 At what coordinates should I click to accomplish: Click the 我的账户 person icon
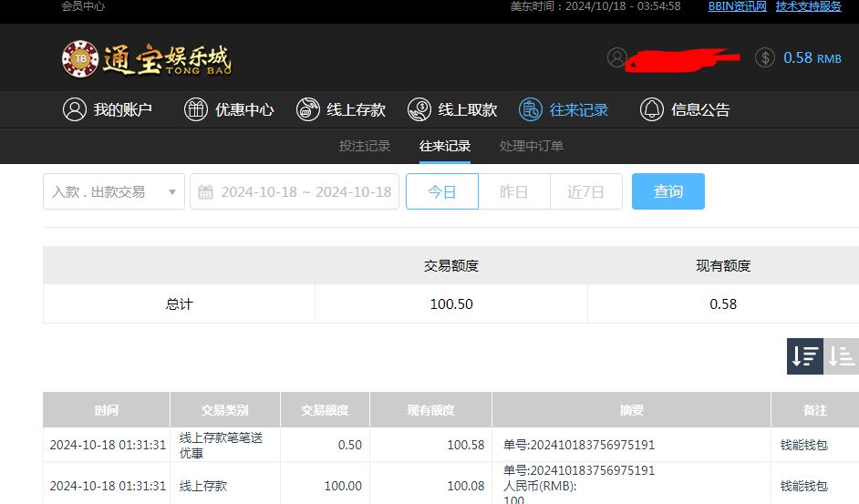75,109
